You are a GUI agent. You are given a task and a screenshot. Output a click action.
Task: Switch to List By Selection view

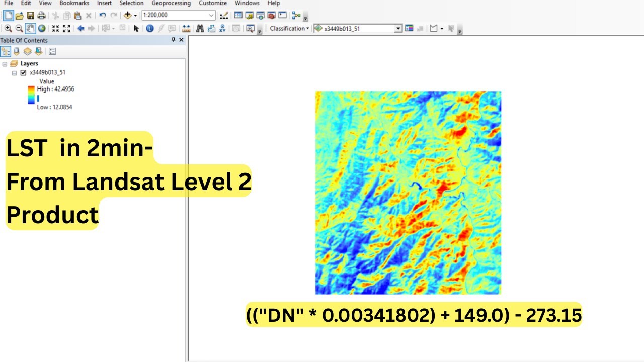click(38, 51)
